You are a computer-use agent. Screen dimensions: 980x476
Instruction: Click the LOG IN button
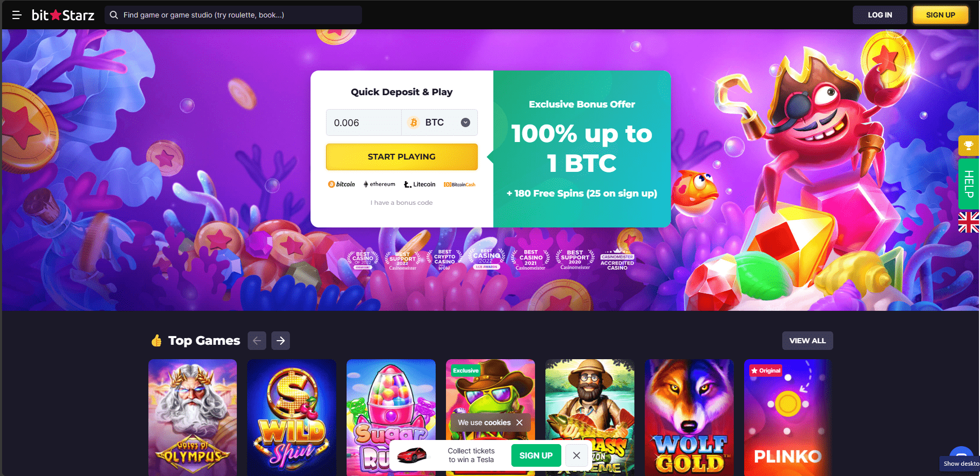point(880,15)
